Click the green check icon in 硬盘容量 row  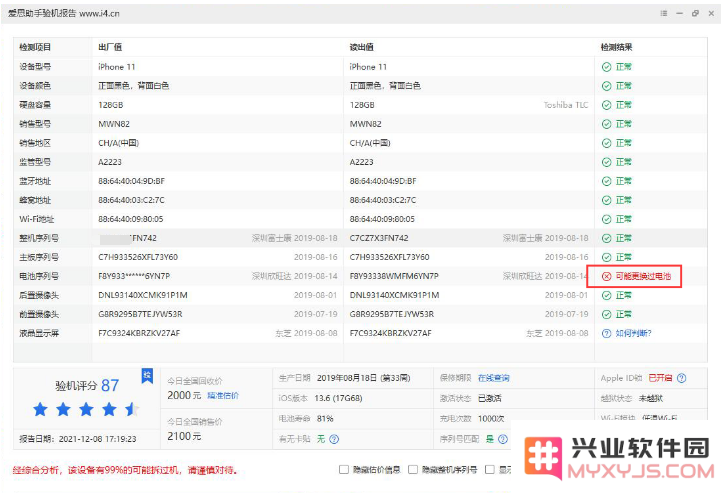point(606,105)
